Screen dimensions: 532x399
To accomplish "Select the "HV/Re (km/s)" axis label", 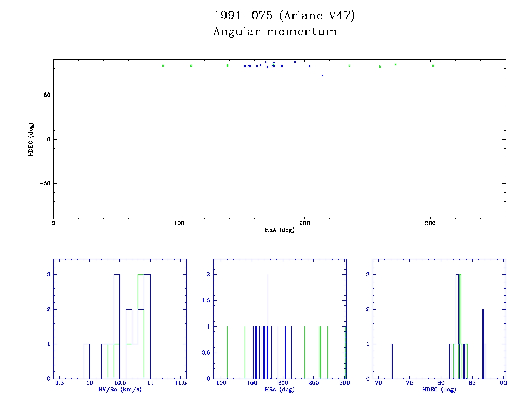I will 120,390.
